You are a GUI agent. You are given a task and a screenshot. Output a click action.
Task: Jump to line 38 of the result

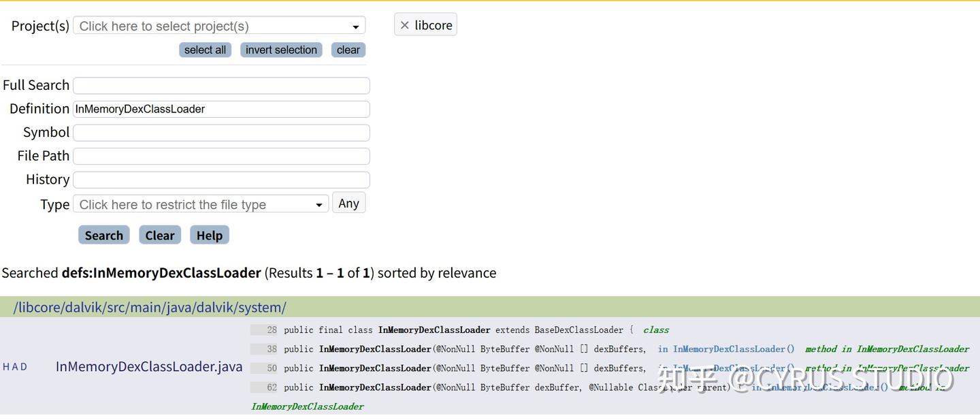[271, 349]
